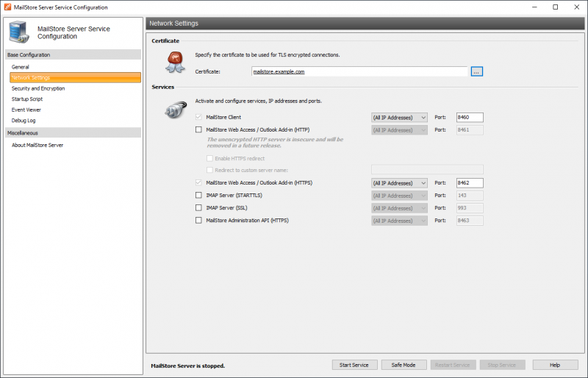
Task: Click the port field with 993
Action: tap(470, 208)
